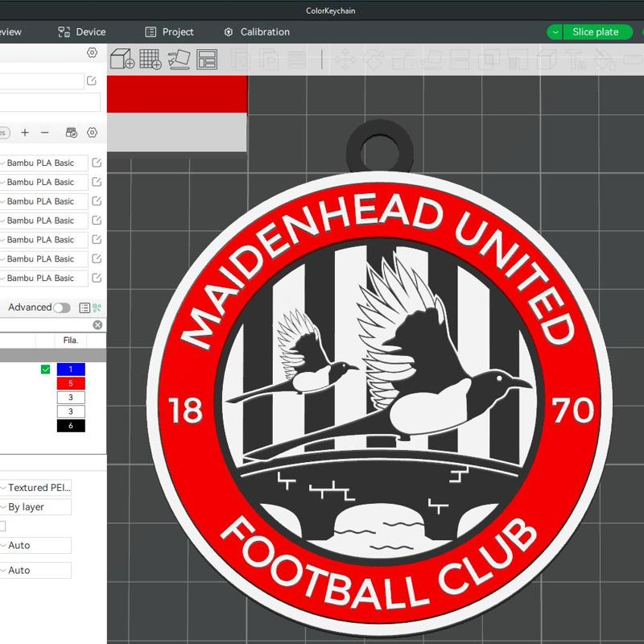Click the red filament color swatch labeled 5
The height and width of the screenshot is (644, 644).
coord(71,382)
